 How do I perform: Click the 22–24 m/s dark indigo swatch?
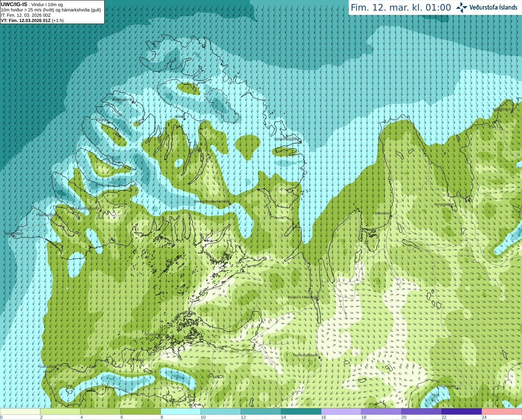462,411
